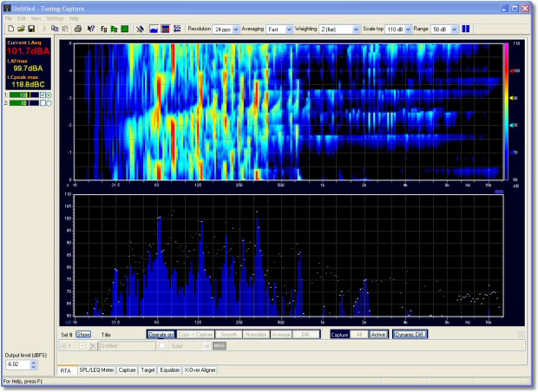Click the X icon beside Untitled capture
The height and width of the screenshot is (392, 538).
tap(93, 346)
